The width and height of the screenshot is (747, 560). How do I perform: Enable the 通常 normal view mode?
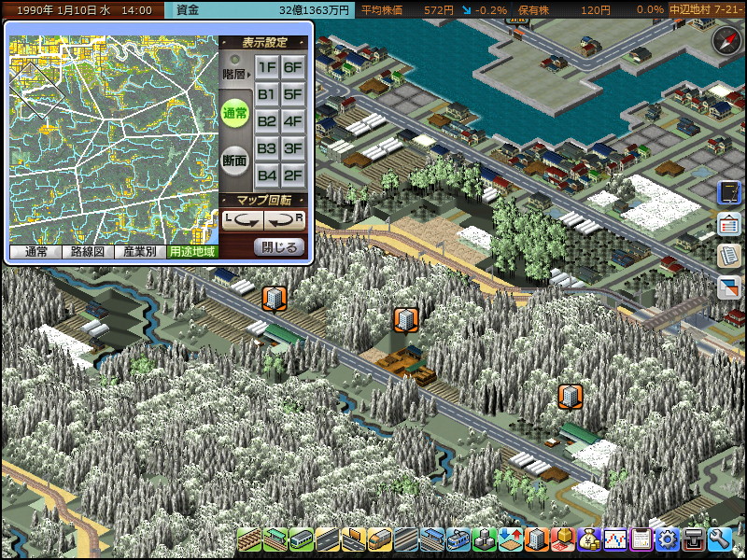pos(235,113)
